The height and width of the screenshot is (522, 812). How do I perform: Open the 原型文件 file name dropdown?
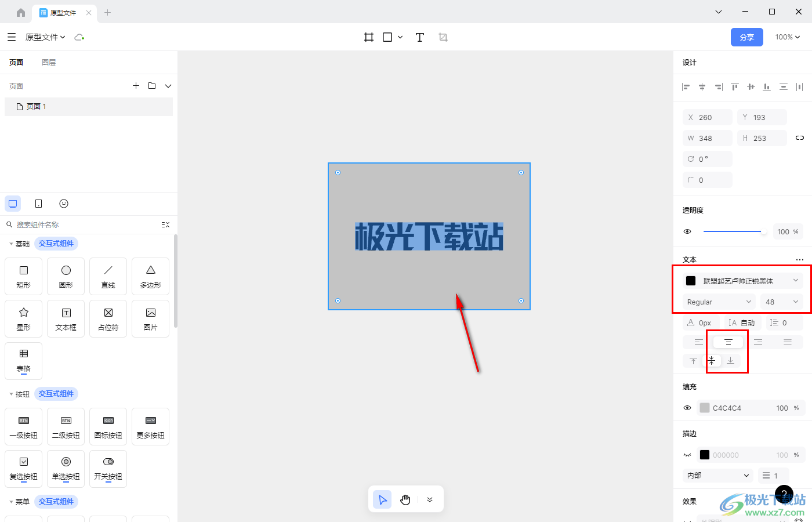coord(45,37)
